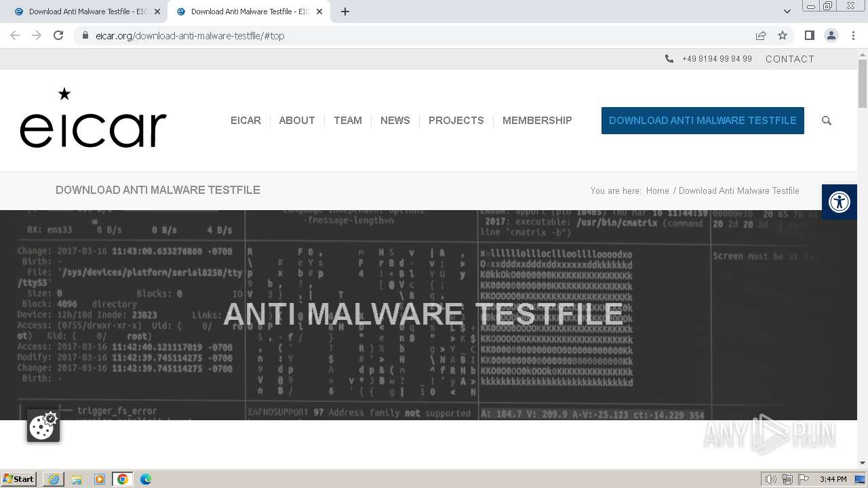The height and width of the screenshot is (488, 868).
Task: Open cookie settings icon
Action: [43, 426]
